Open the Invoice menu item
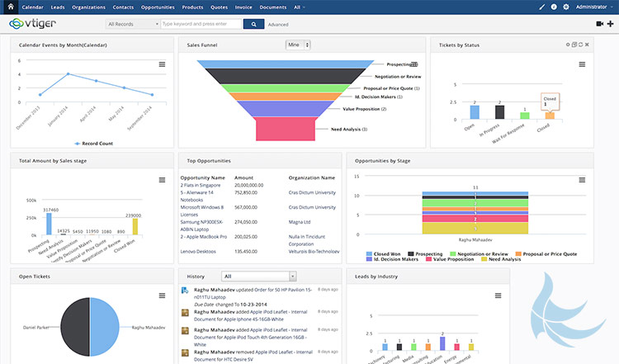 tap(243, 7)
